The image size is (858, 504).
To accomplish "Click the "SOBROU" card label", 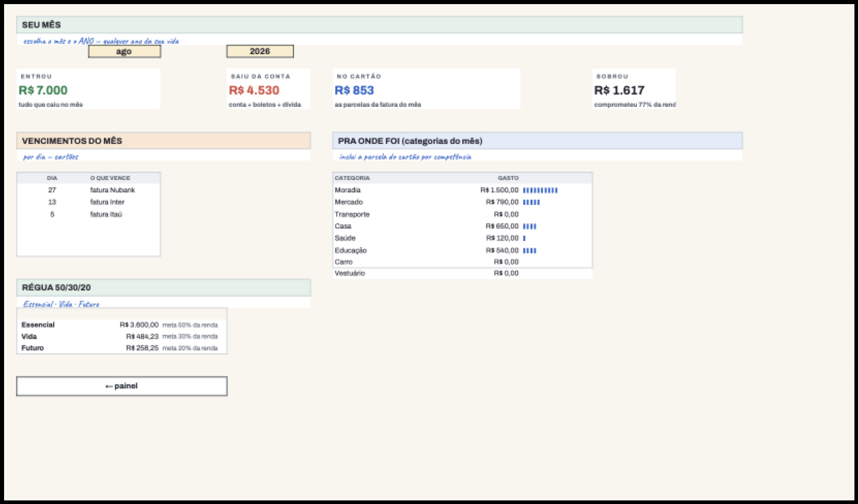I will tap(612, 76).
